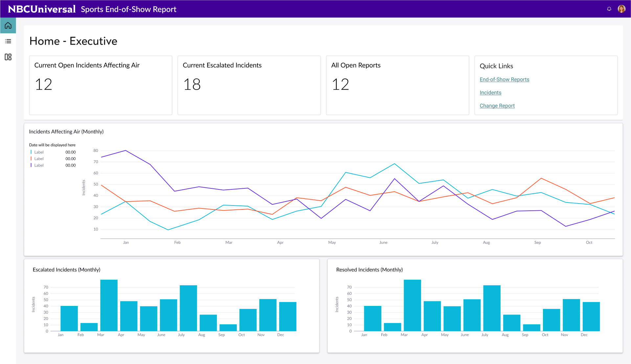Click the Home sidebar icon
Screen dimensions: 631x364
(x=8, y=26)
